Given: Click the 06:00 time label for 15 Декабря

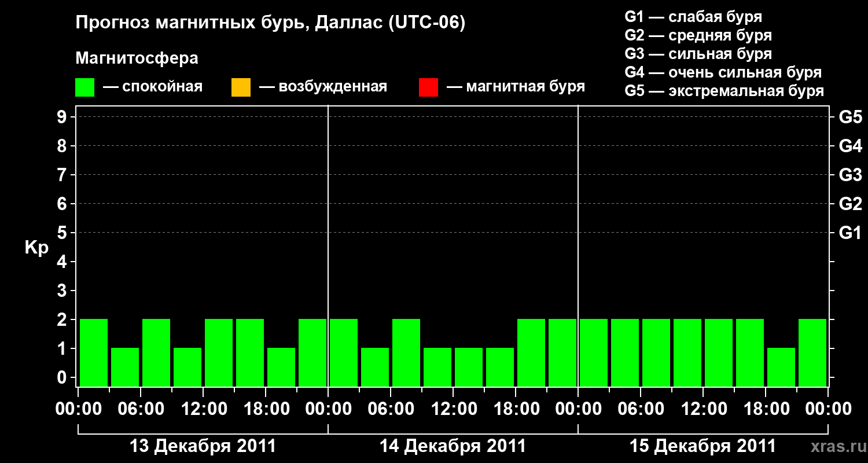Looking at the screenshot, I should (x=641, y=409).
